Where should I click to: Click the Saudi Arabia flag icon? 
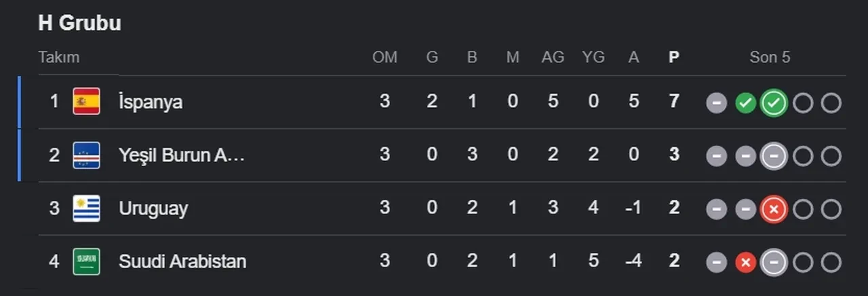click(x=86, y=261)
